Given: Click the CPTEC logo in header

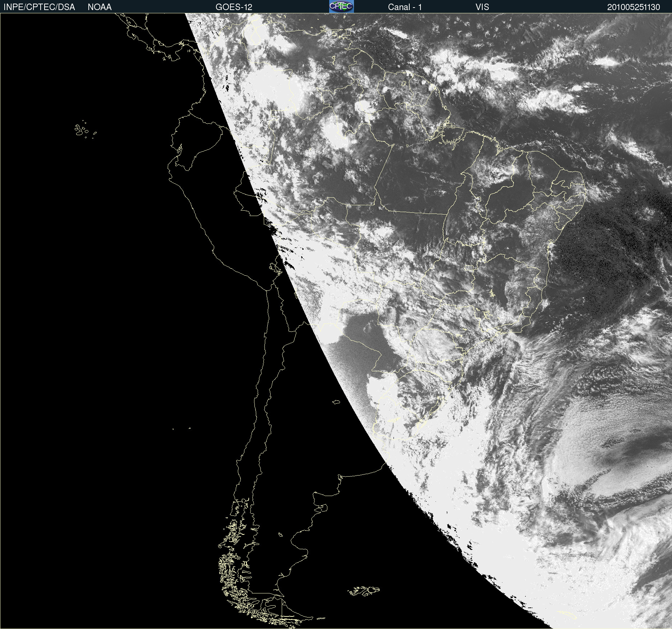Looking at the screenshot, I should coord(341,6).
